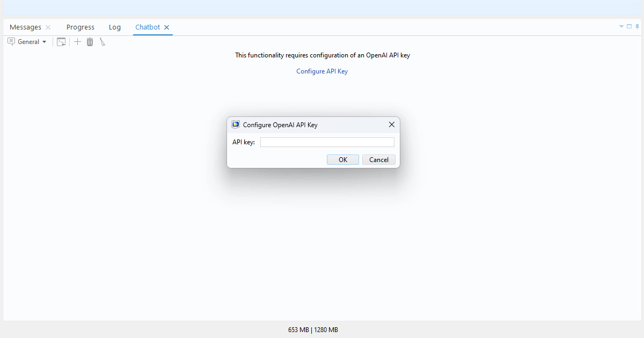
Task: Maximize the panel using the frame icon
Action: point(628,26)
